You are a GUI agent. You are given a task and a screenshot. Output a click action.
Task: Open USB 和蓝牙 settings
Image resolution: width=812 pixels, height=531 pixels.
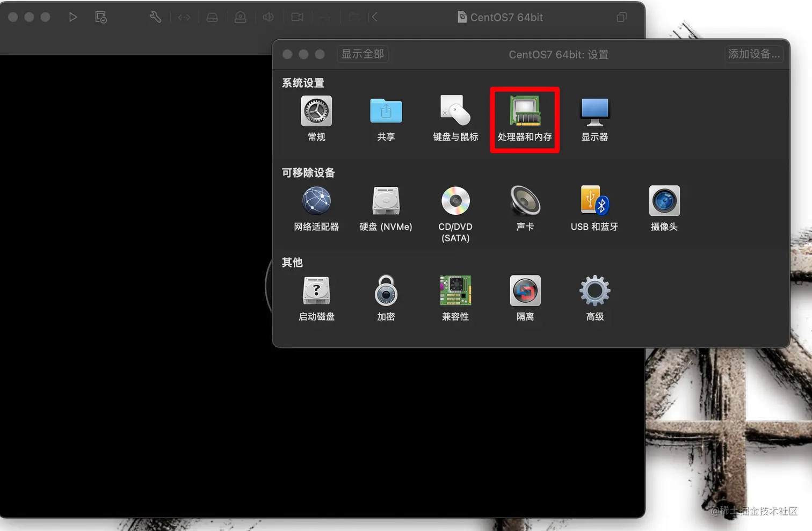click(595, 209)
